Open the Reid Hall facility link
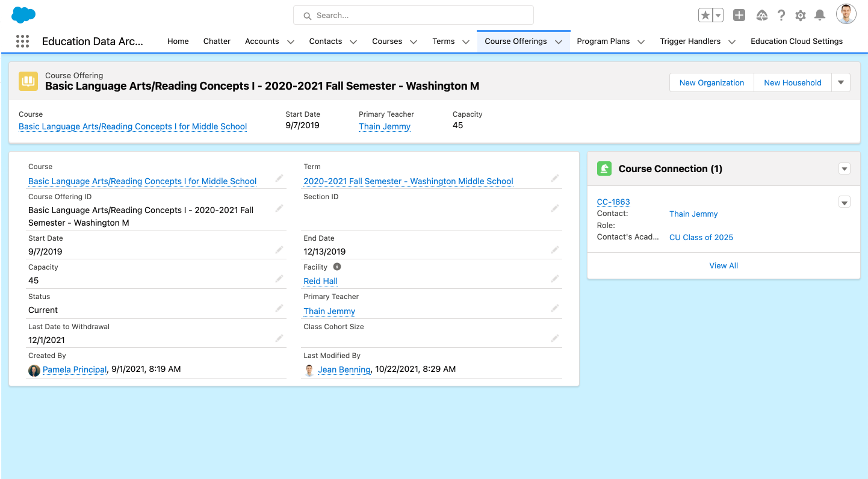 click(320, 281)
